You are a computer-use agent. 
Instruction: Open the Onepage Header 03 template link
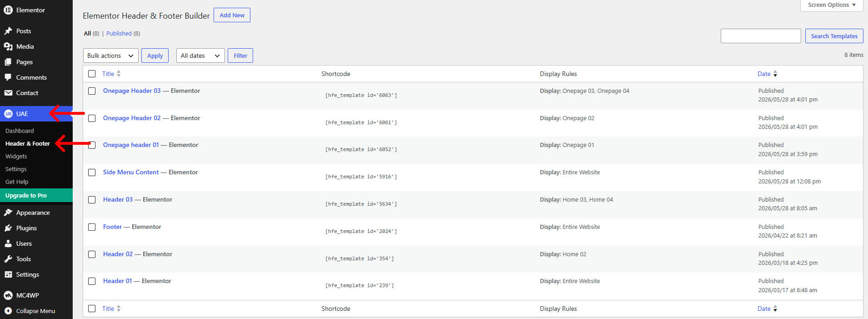point(132,91)
